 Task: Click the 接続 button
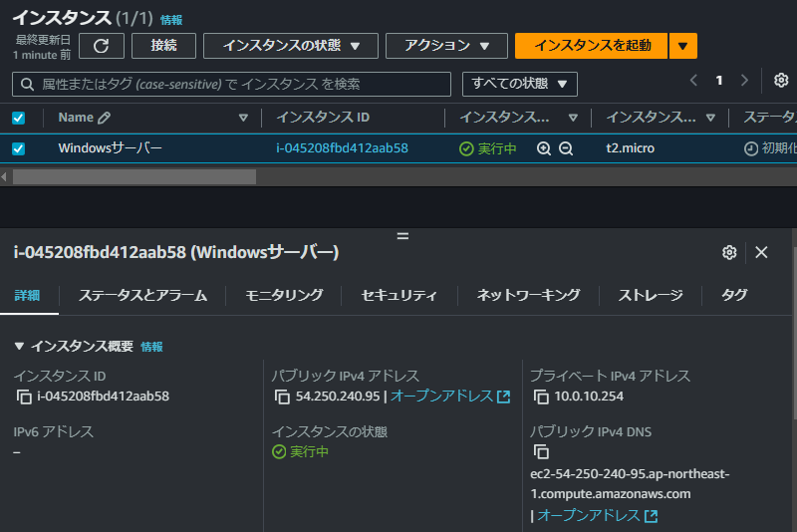tap(163, 46)
